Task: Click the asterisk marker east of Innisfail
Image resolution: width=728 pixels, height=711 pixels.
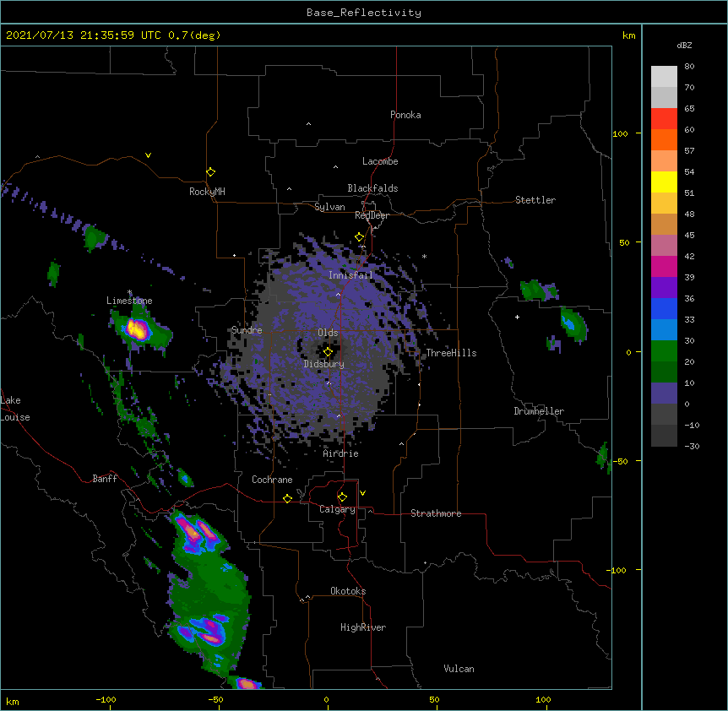Action: tap(424, 256)
